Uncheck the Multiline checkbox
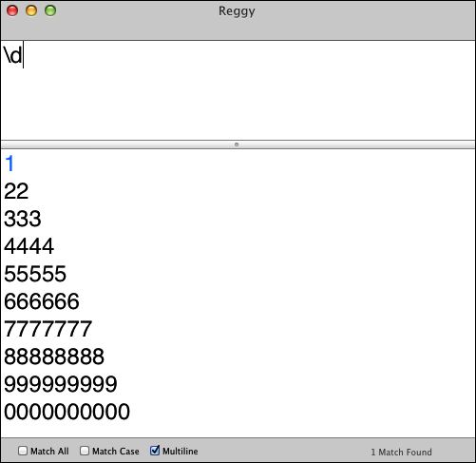The height and width of the screenshot is (463, 476). pyautogui.click(x=155, y=451)
